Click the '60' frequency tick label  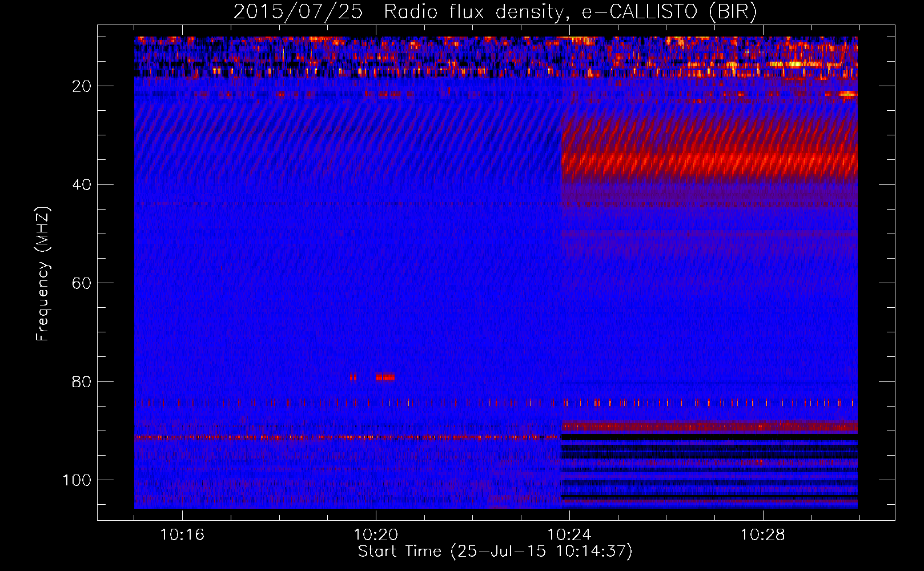tap(82, 283)
